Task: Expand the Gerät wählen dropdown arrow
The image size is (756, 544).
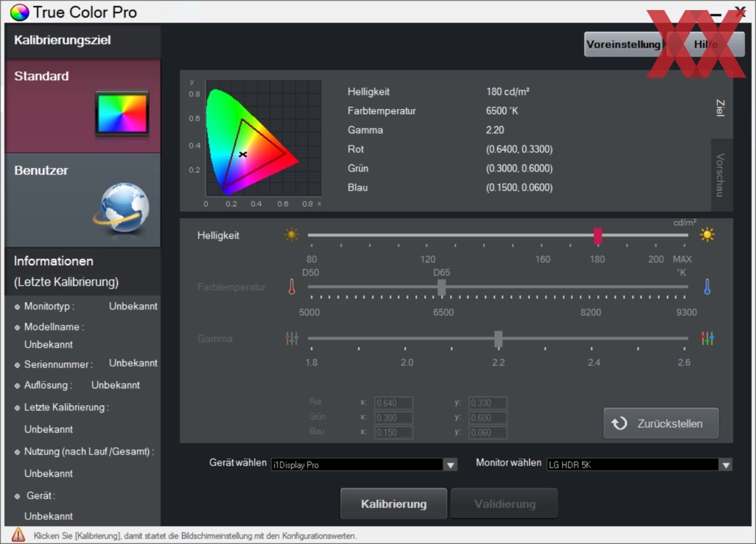Action: pos(451,465)
